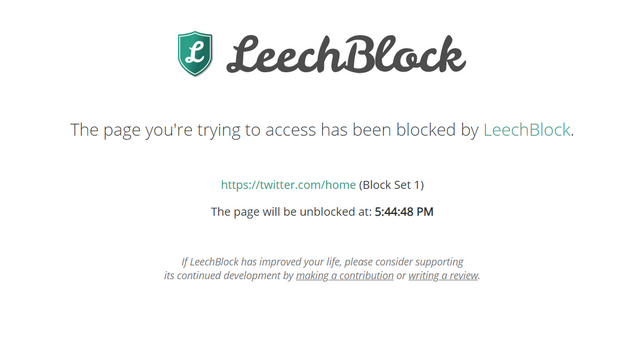Click the "Leech" half of the cursive wordmark
The image size is (640, 360).
coord(284,54)
